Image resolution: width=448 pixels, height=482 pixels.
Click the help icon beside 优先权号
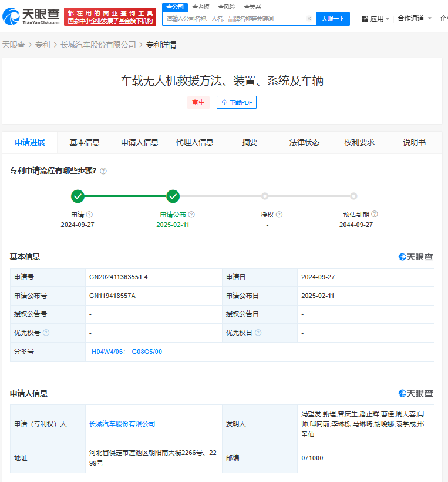click(46, 333)
